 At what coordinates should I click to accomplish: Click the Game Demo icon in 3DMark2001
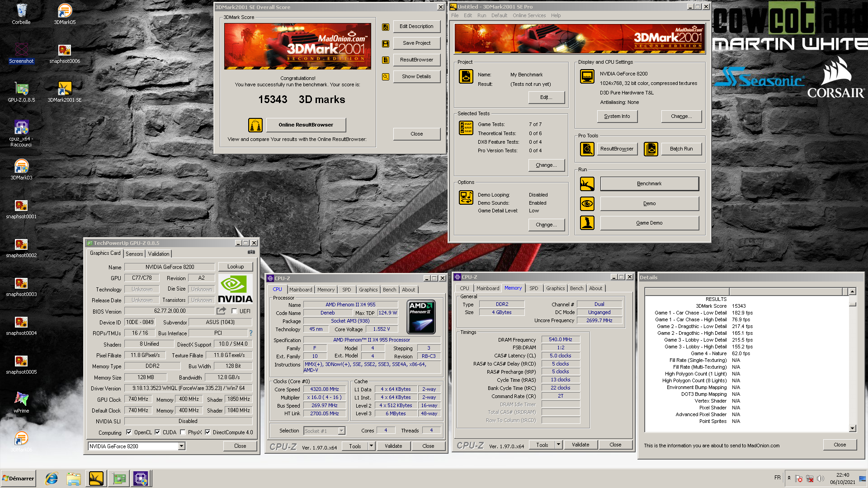(587, 223)
